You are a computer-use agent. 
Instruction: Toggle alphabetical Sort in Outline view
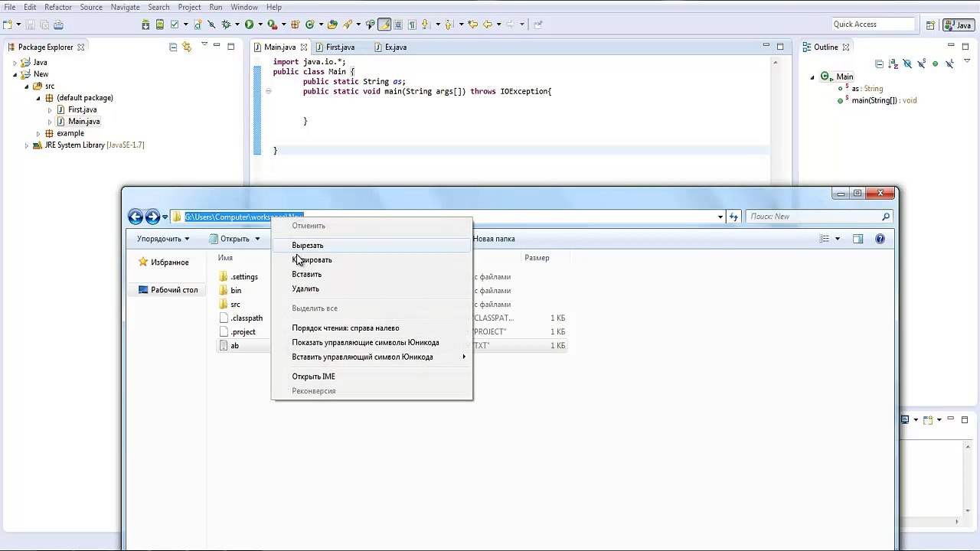(893, 64)
